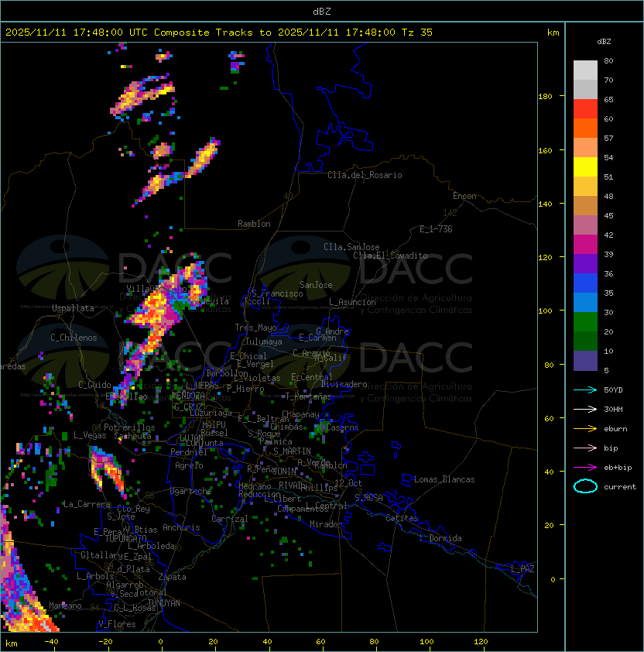
Task: Click the 'dBZ' title at top center
Action: (322, 12)
